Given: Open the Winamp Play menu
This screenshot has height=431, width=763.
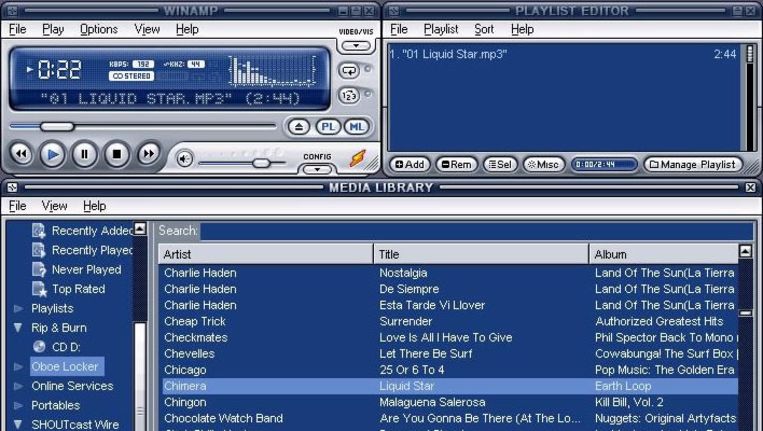Looking at the screenshot, I should 53,29.
